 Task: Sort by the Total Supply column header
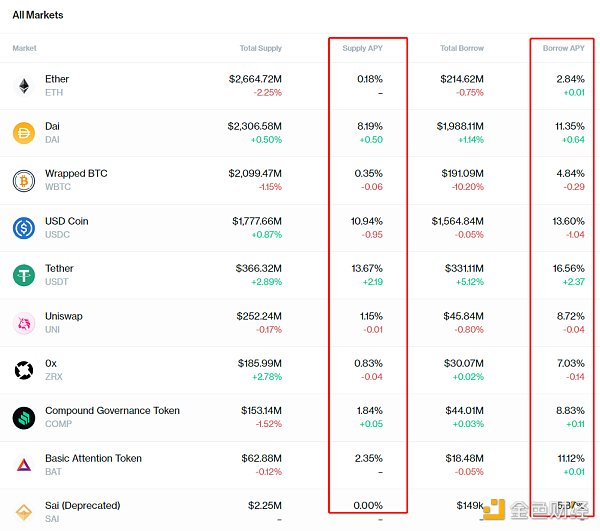pos(261,48)
